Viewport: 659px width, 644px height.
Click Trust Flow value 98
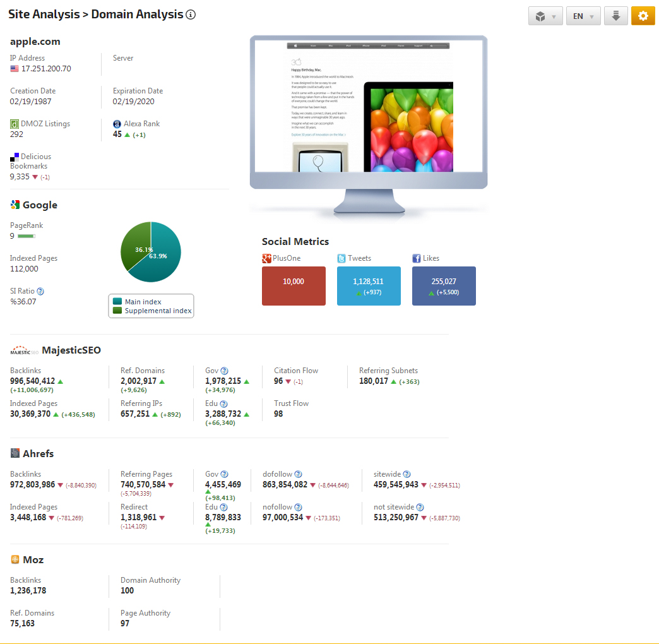[278, 414]
